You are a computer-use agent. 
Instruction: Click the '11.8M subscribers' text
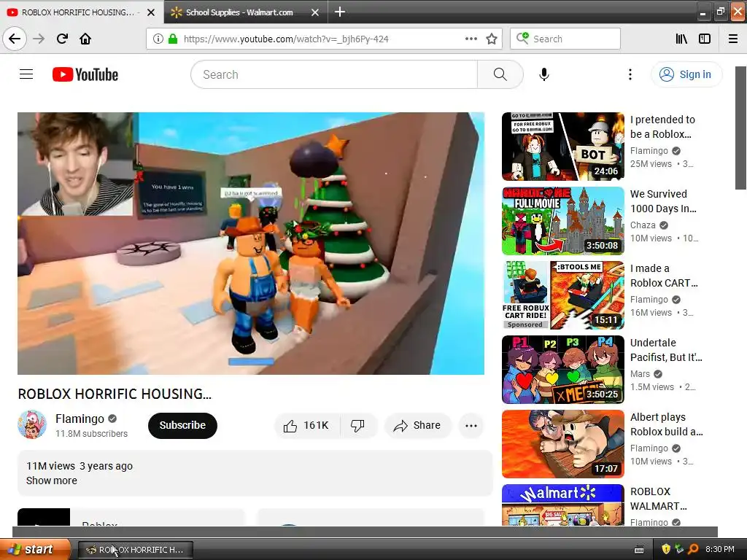point(91,434)
